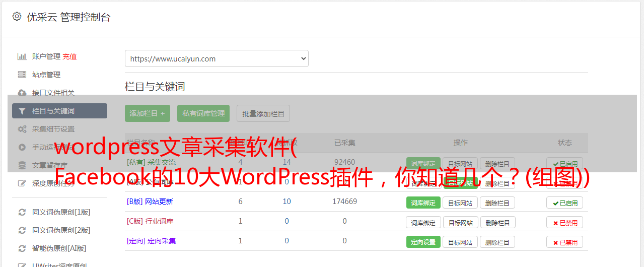Viewport: 644px width, 267px height.
Task: Click 删除栏目 in the 定向采集 row
Action: 497,242
